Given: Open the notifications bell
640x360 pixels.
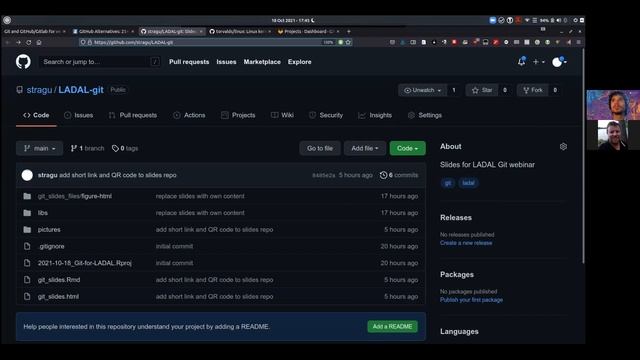Looking at the screenshot, I should click(x=522, y=62).
